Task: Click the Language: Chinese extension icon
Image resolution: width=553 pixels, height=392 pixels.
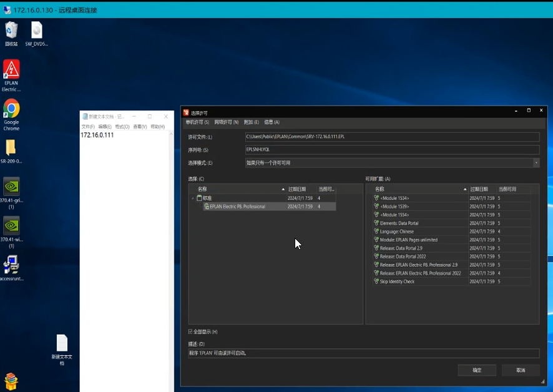Action: point(376,232)
